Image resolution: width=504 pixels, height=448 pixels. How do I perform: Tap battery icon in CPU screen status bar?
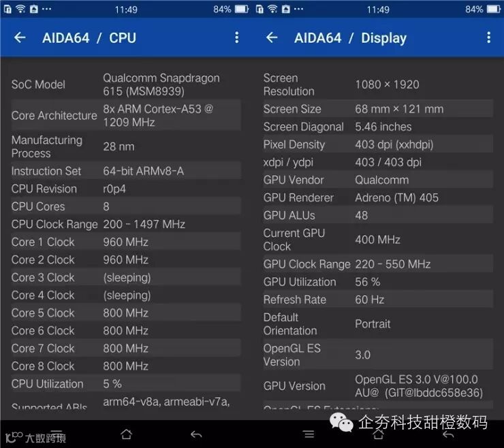click(242, 9)
